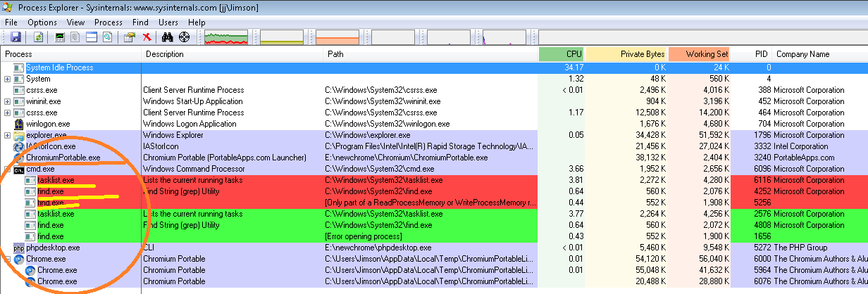Click the 34.17 CPU value
868x294 pixels.
click(x=574, y=68)
